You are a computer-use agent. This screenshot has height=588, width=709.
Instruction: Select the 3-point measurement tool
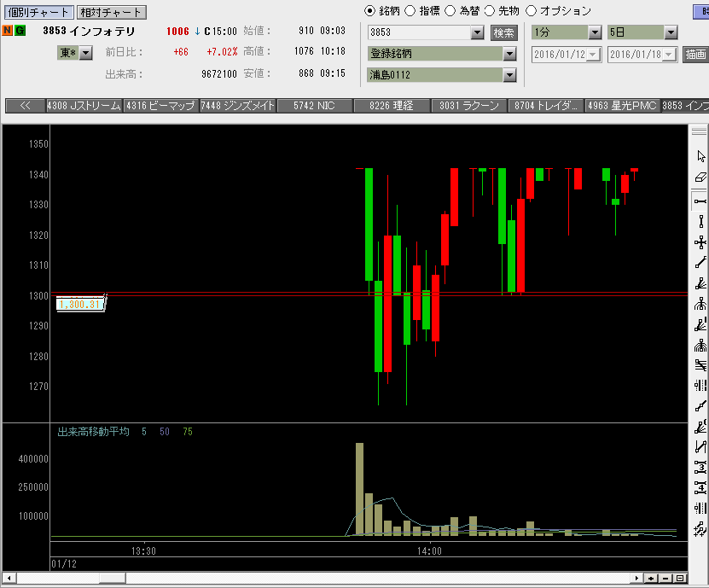(700, 467)
